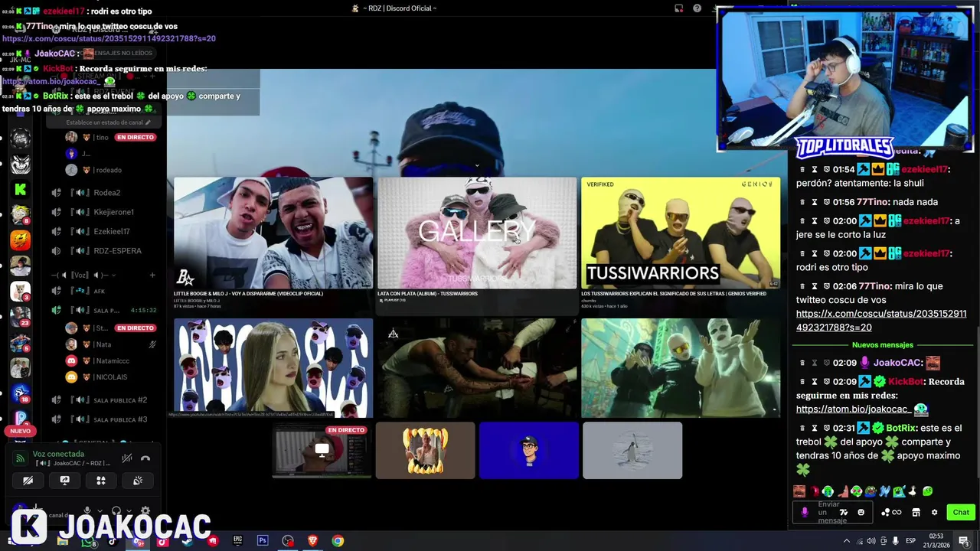The image size is (980, 551).
Task: Open Epic Games from the taskbar
Action: pos(237,541)
